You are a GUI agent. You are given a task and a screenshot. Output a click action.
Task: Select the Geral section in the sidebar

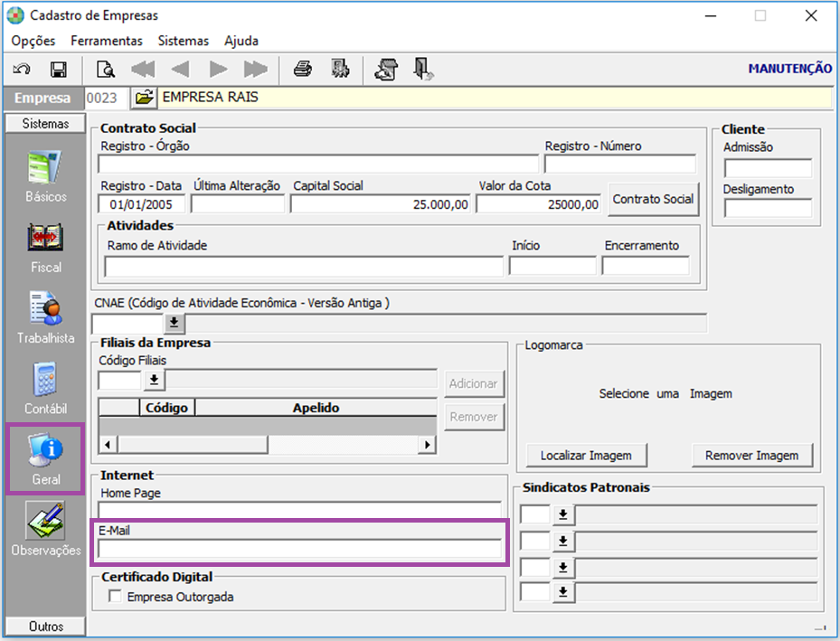(45, 459)
